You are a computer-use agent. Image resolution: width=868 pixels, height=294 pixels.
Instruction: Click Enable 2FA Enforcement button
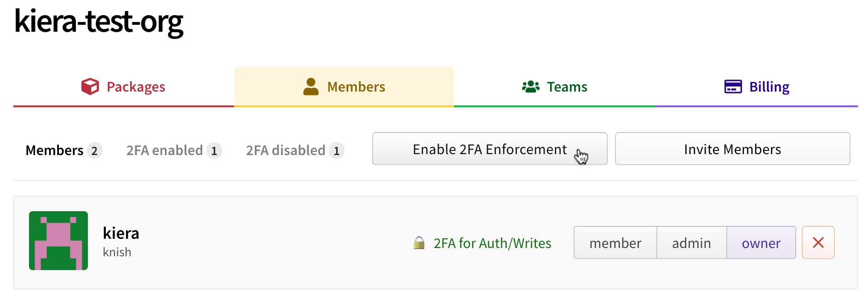pyautogui.click(x=489, y=149)
